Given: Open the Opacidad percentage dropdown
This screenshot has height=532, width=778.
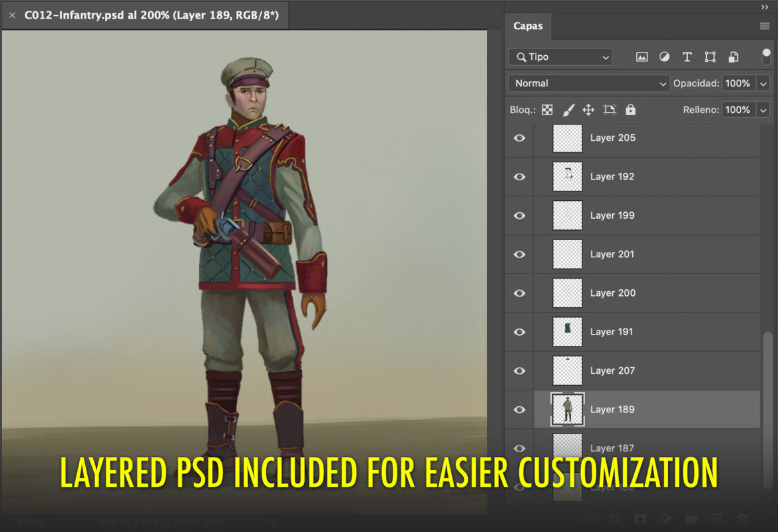Looking at the screenshot, I should (765, 83).
